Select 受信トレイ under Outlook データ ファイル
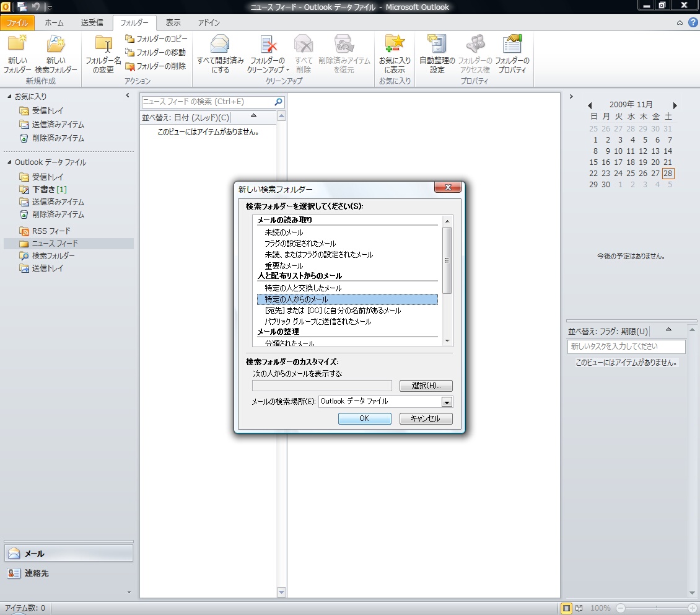This screenshot has height=615, width=700. [47, 177]
